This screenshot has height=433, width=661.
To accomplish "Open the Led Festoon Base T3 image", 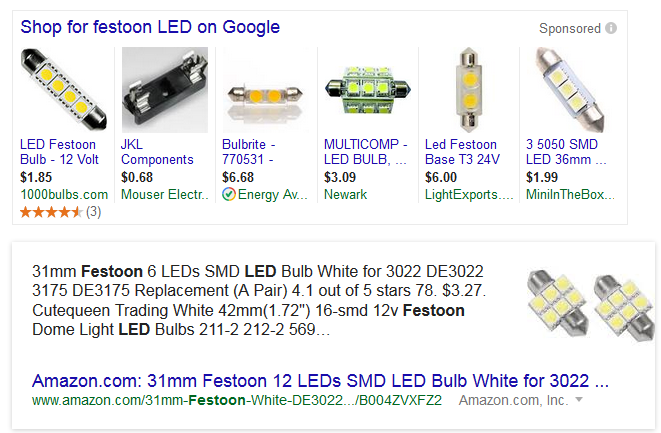I will pos(468,90).
